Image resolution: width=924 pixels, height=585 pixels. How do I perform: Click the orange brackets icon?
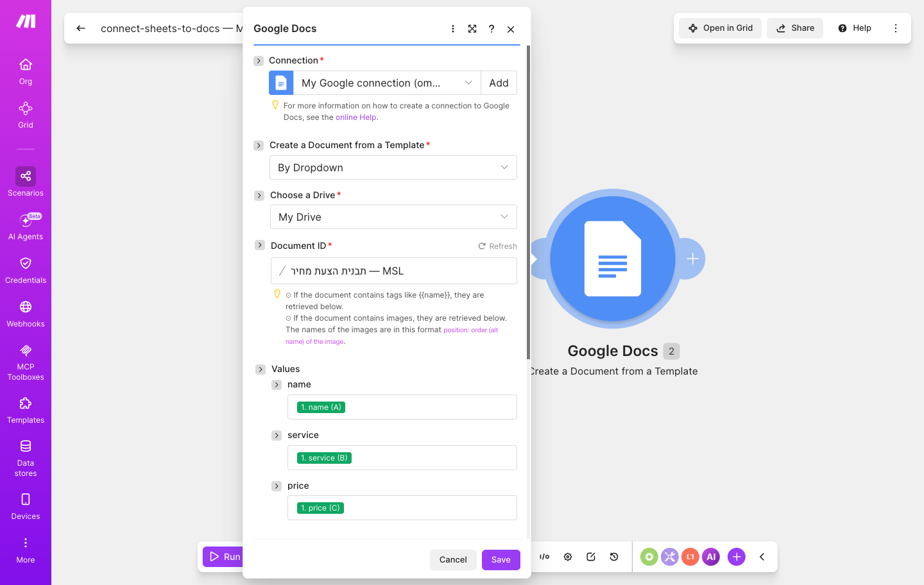[690, 557]
